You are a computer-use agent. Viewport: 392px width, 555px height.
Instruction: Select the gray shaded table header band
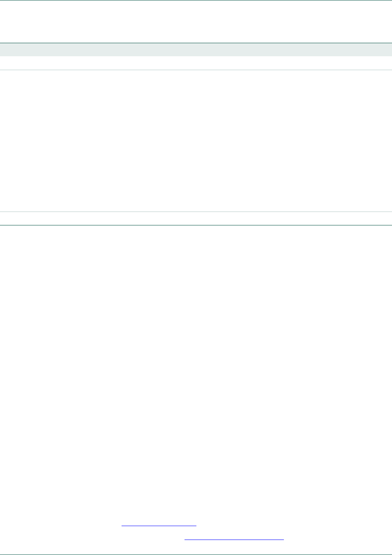(x=196, y=50)
